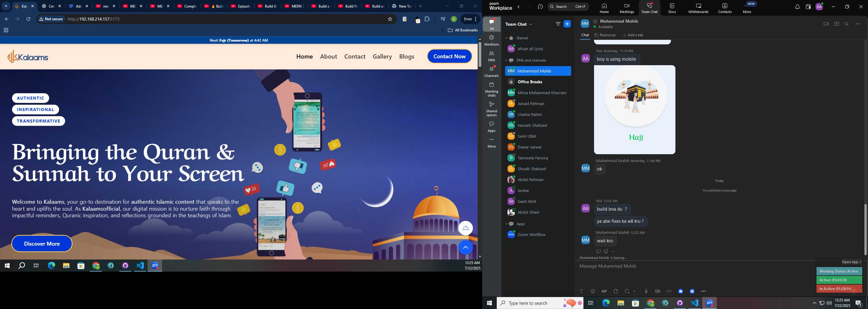Open the Hajj image attachment

tap(634, 110)
